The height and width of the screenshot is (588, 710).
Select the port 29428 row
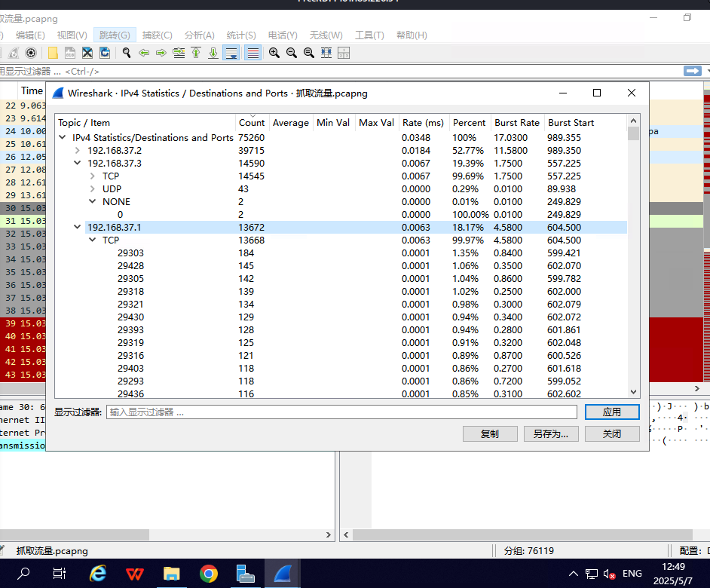click(341, 265)
